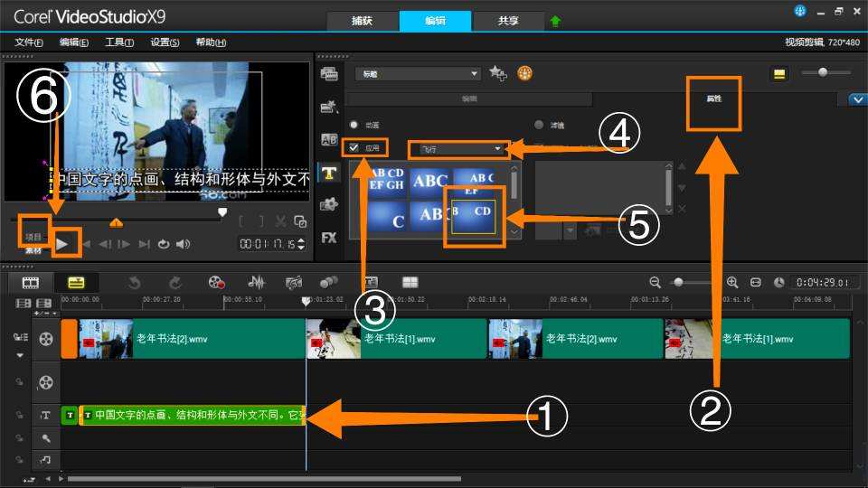Screen dimensions: 868x488
Task: Switch to the Attribute tab
Action: pyautogui.click(x=714, y=99)
